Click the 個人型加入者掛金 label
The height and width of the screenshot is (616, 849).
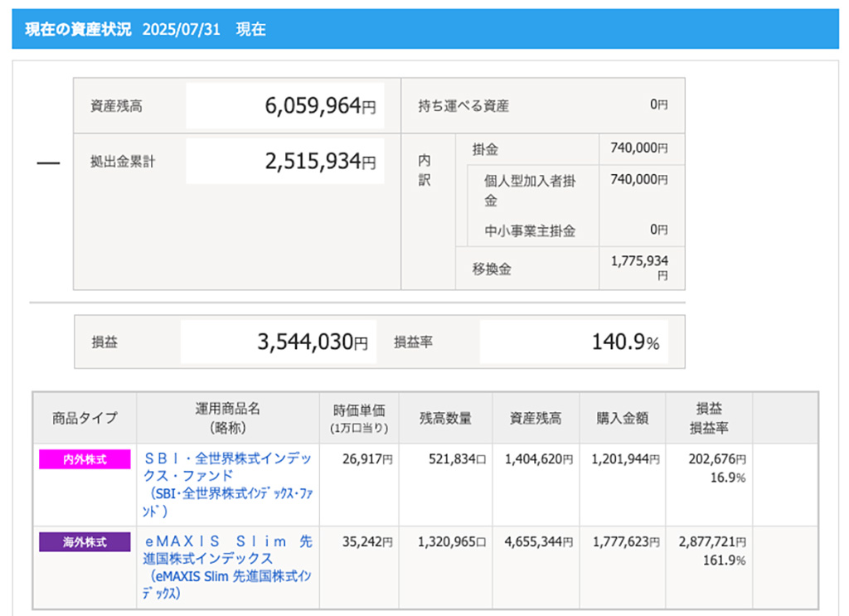(x=530, y=191)
